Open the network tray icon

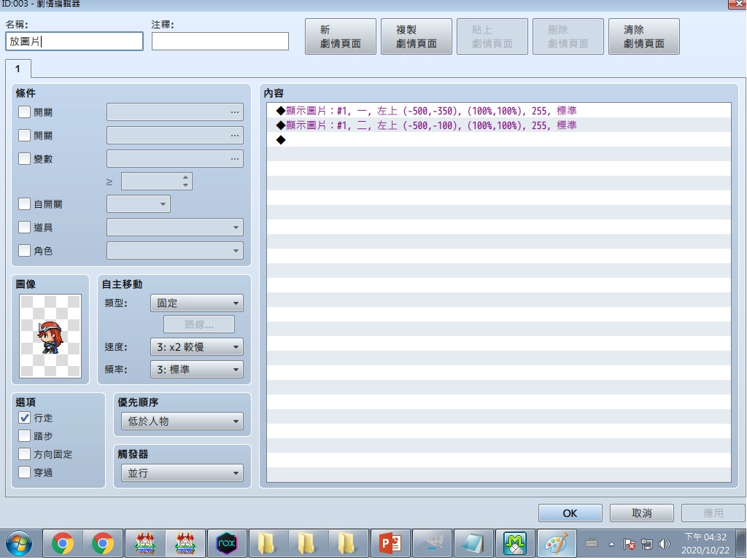646,544
